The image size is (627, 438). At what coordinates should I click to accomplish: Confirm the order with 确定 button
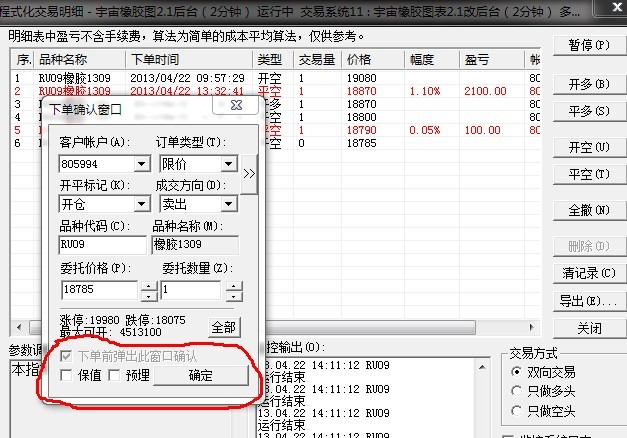pos(201,375)
